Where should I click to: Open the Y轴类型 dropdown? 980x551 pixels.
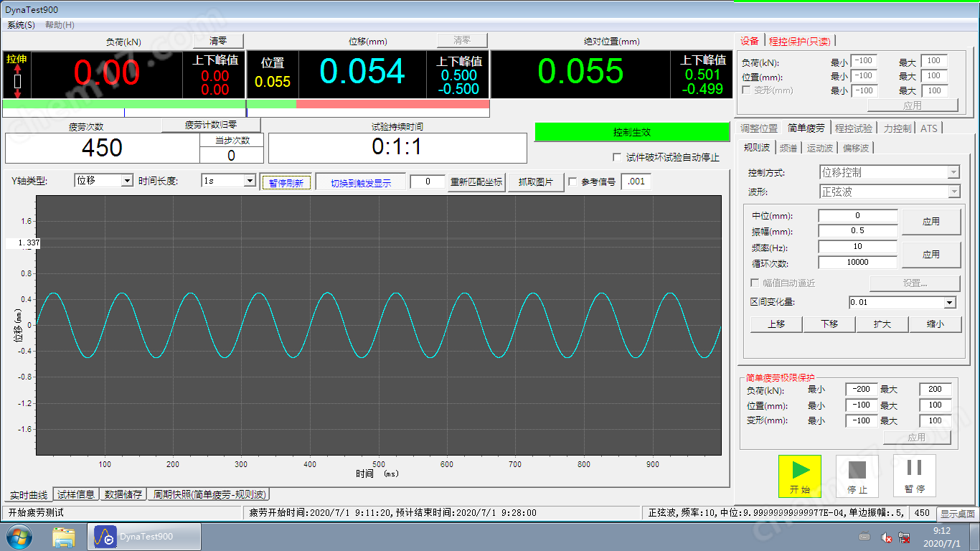click(127, 181)
